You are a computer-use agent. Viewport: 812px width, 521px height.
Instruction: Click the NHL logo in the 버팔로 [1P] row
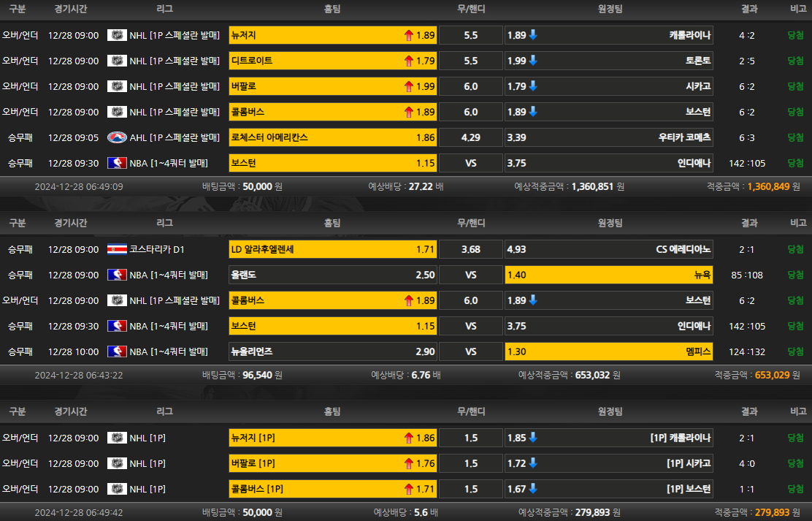[117, 463]
